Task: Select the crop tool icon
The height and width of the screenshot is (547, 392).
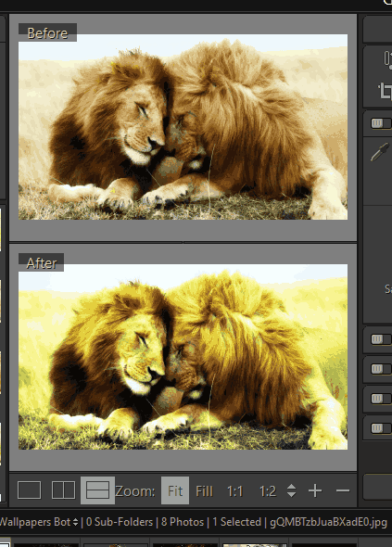Action: 385,92
